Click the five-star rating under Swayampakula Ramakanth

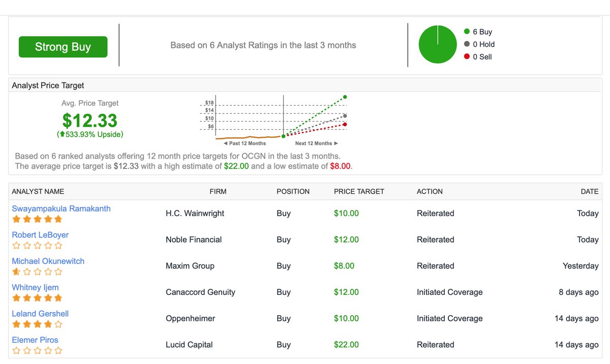[x=37, y=219]
